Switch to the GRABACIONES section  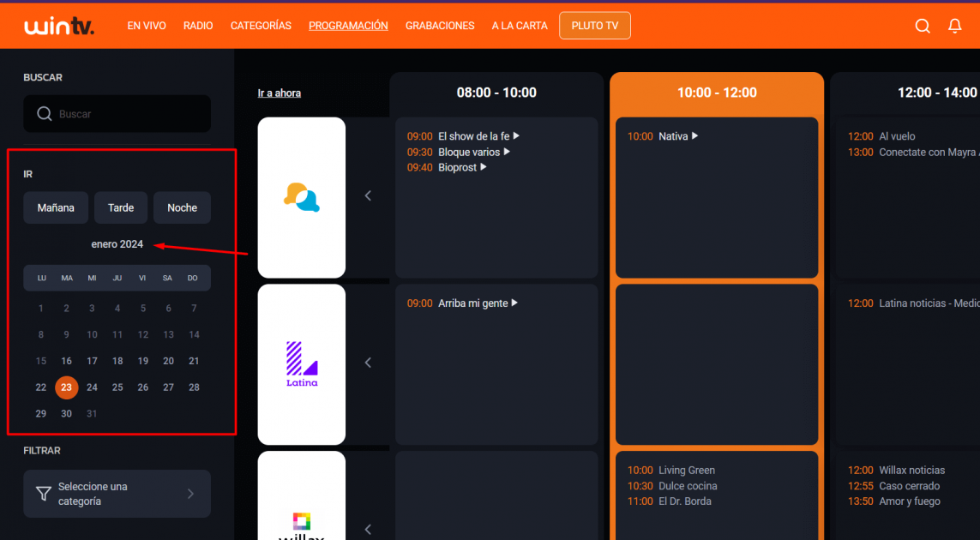tap(440, 26)
